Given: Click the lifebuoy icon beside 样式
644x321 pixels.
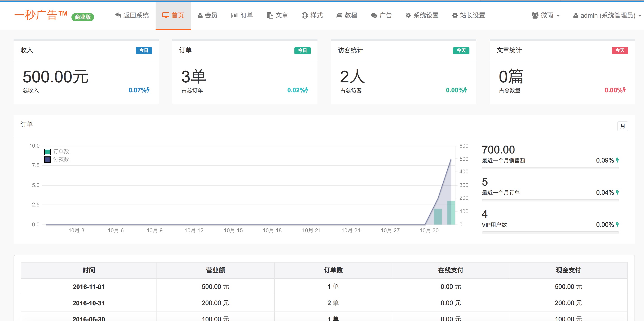Looking at the screenshot, I should (x=305, y=16).
